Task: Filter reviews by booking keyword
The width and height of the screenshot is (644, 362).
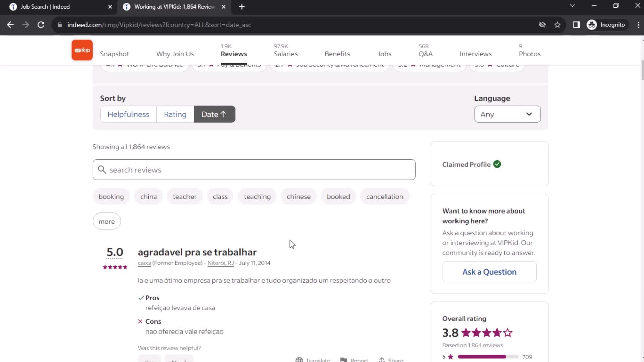Action: [x=111, y=197]
